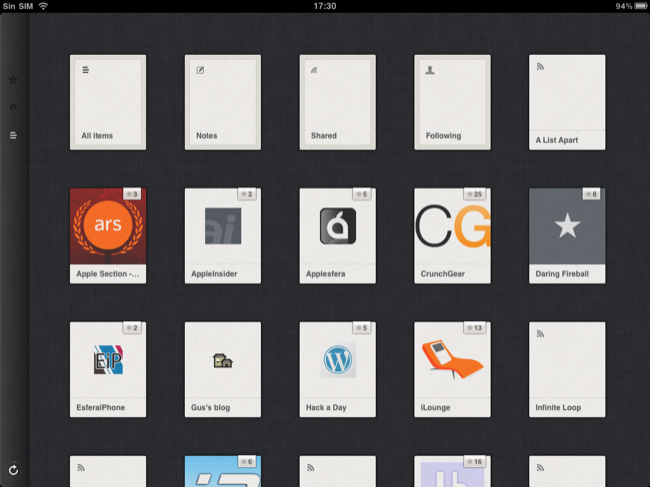Tap the pencil note icon on Notes card

click(x=200, y=70)
